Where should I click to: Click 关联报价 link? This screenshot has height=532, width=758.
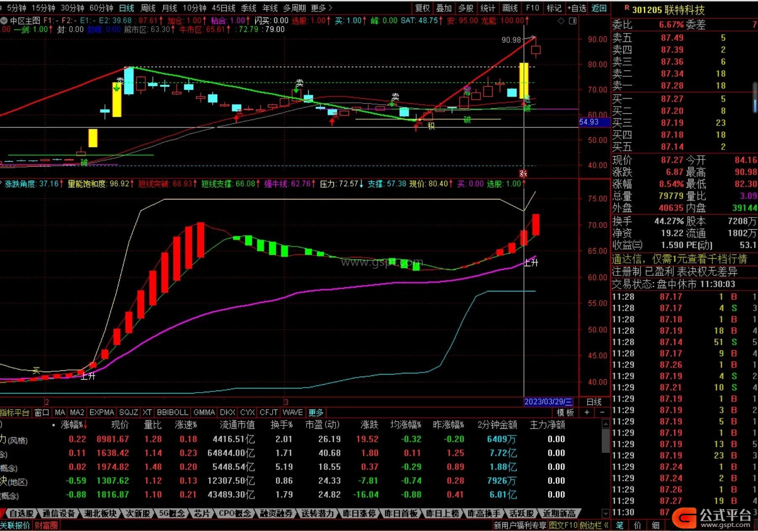[15, 525]
